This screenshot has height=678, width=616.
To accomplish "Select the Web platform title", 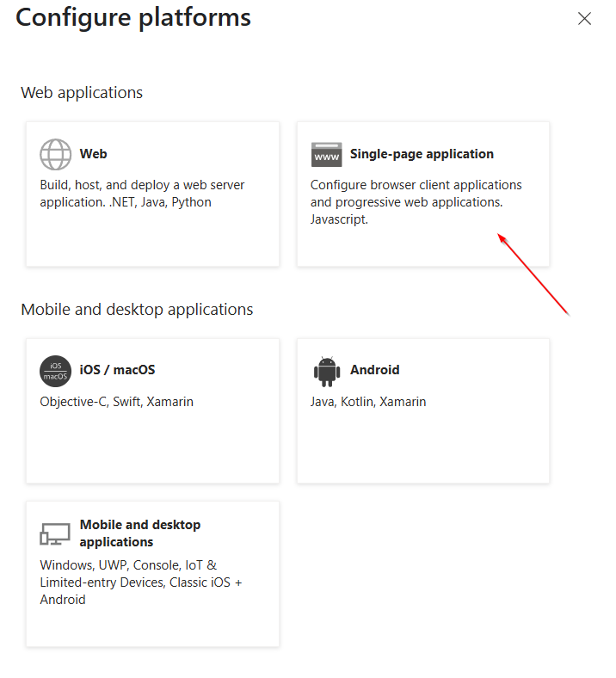I will click(x=94, y=154).
